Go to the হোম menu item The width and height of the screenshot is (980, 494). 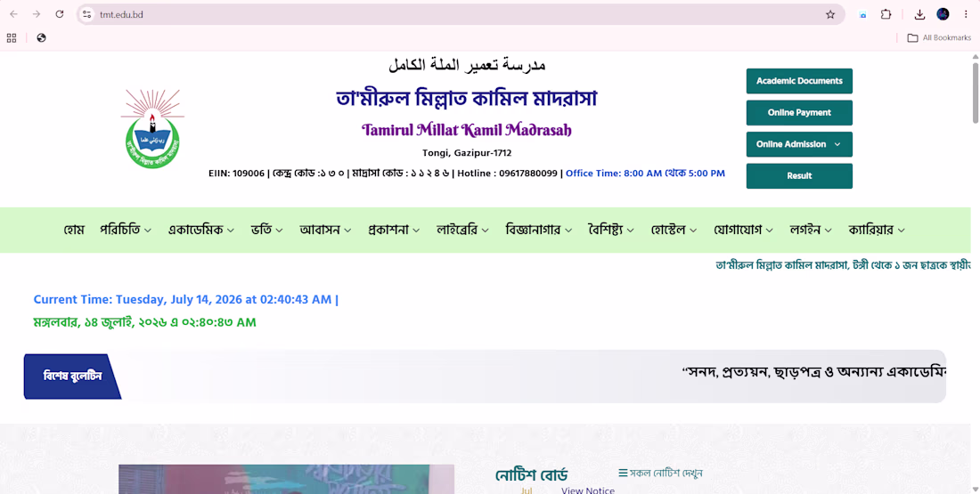coord(74,230)
